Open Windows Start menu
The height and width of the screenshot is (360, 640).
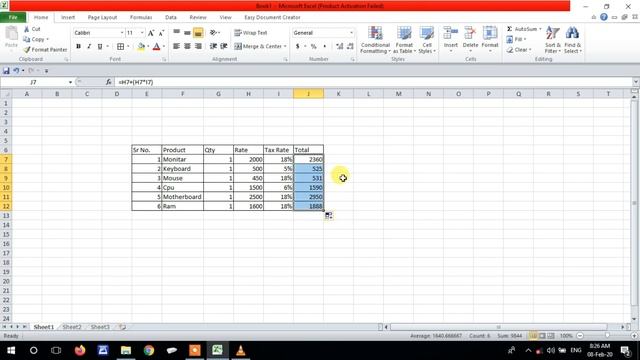pos(11,350)
